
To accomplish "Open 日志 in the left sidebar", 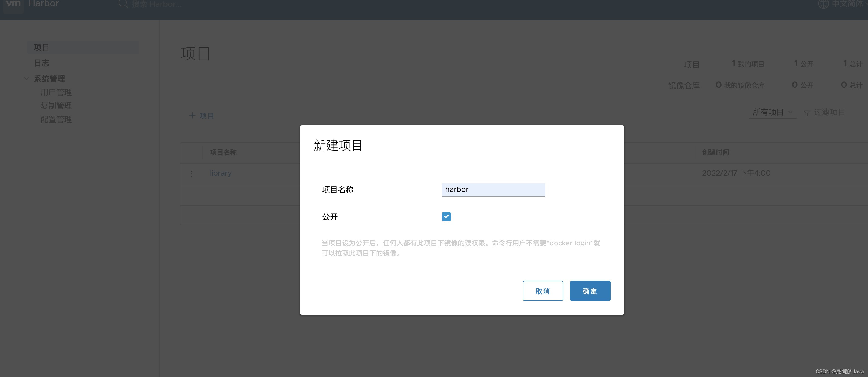I will coord(42,63).
